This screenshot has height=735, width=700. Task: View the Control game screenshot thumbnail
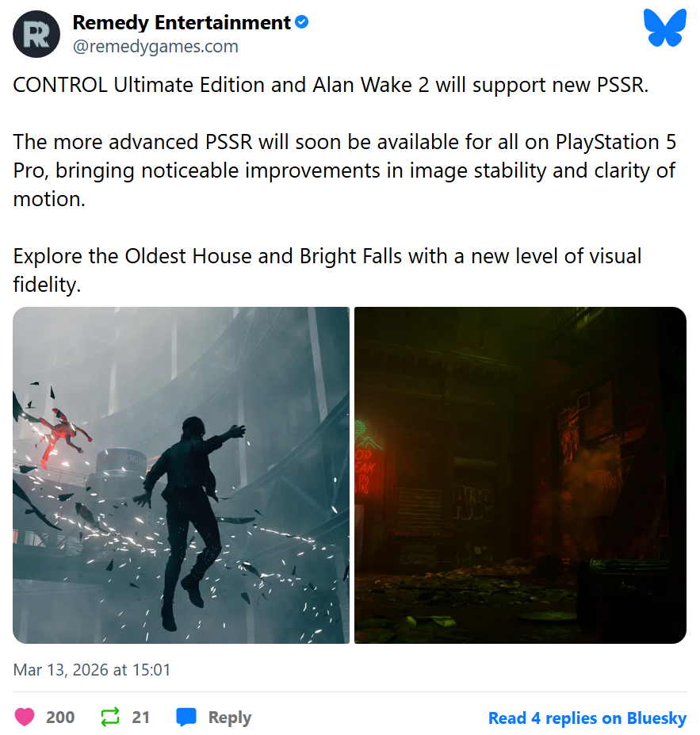181,475
